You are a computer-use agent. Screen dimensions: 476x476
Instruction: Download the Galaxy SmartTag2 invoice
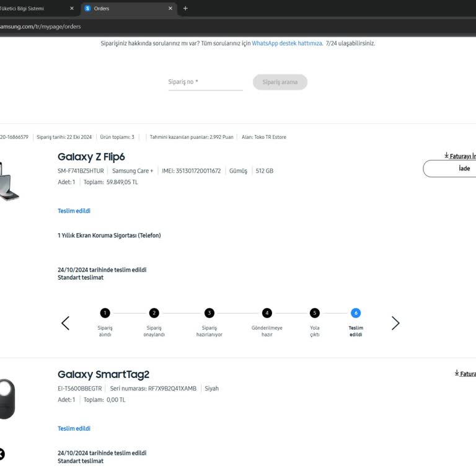(465, 374)
